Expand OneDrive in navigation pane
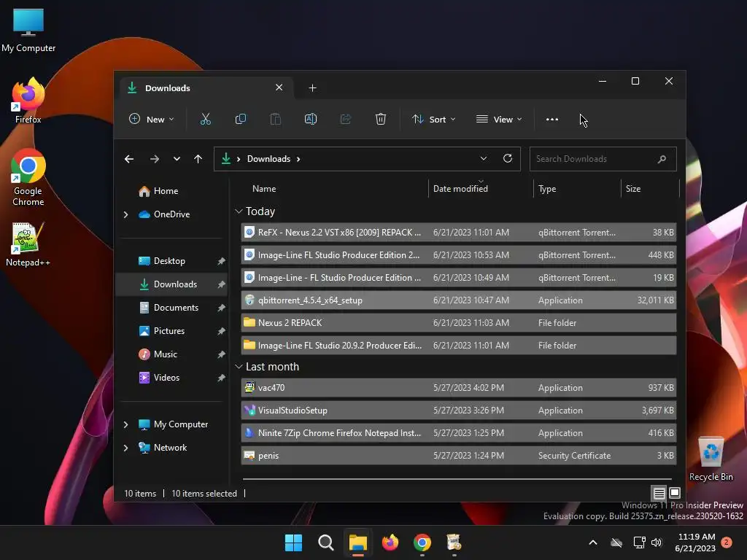Image resolution: width=747 pixels, height=560 pixels. 125,215
